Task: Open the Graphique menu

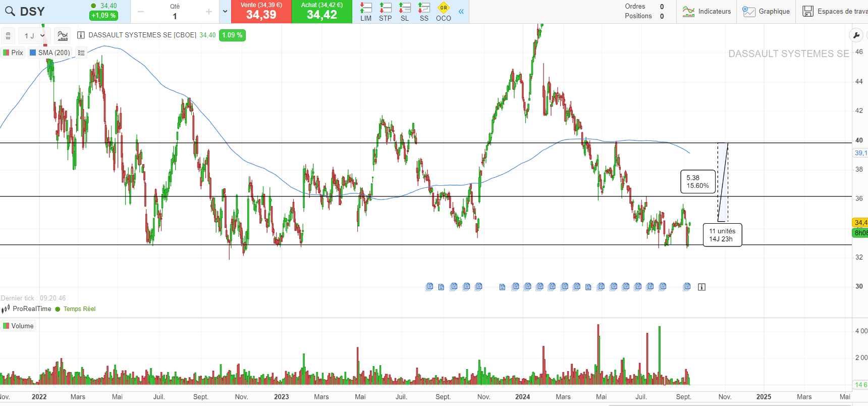Action: click(x=766, y=11)
